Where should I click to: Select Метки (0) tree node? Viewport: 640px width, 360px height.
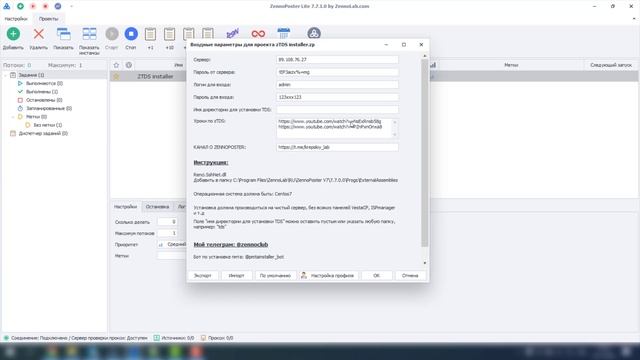(x=36, y=117)
